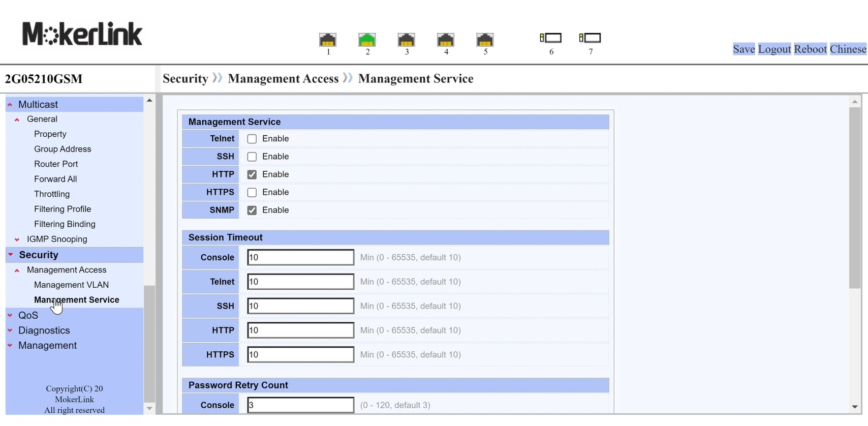Click the Save button in header

[743, 49]
